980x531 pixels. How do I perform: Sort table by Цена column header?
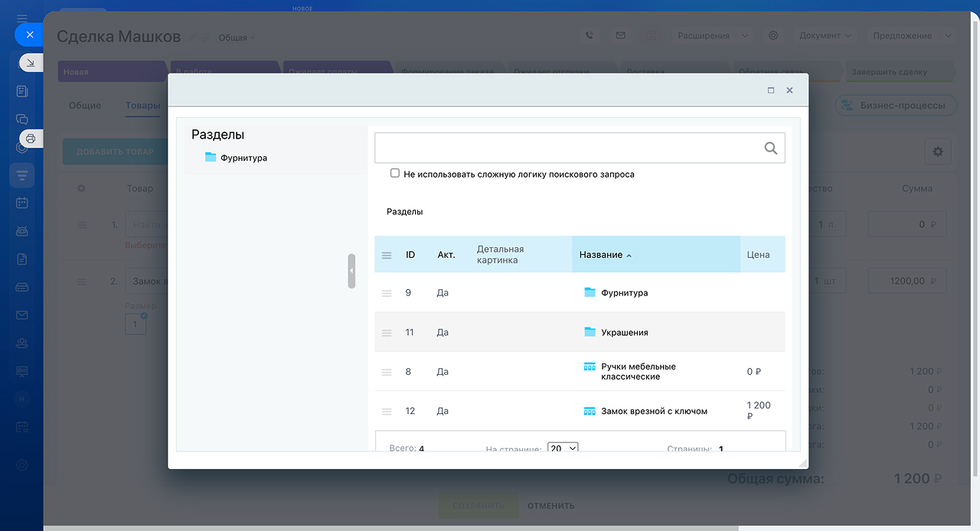[x=758, y=255]
